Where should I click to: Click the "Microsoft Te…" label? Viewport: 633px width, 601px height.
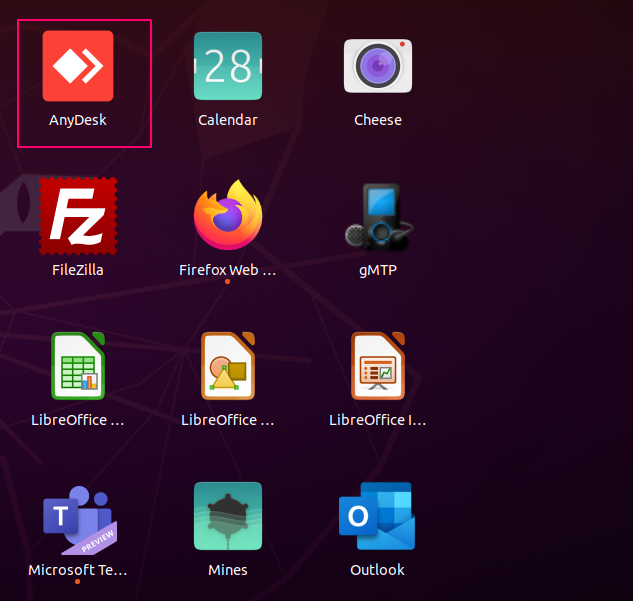coord(78,570)
